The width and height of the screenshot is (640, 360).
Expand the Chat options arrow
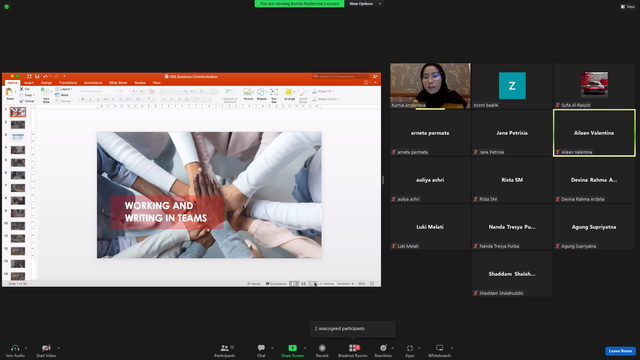[x=272, y=348]
